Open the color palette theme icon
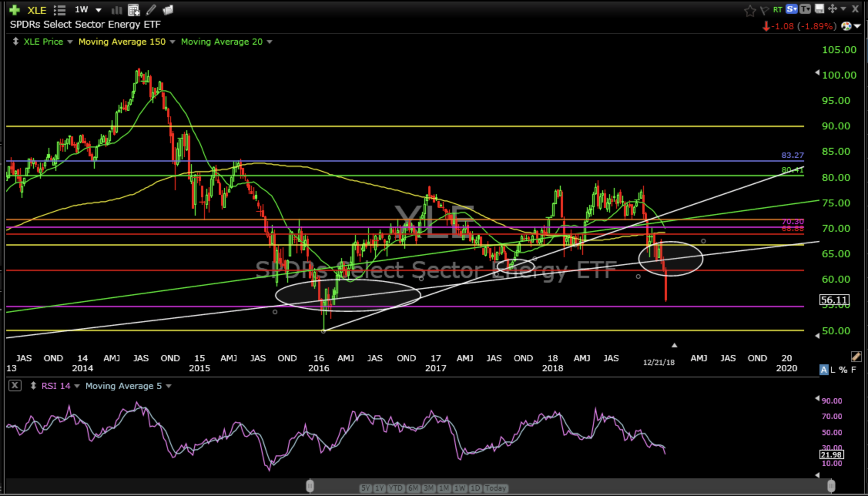This screenshot has height=496, width=868. (x=846, y=26)
